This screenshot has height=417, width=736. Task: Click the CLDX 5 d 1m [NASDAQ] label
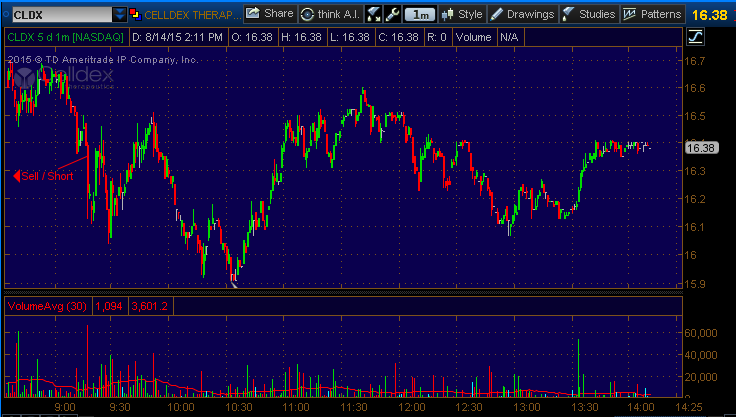[x=65, y=37]
